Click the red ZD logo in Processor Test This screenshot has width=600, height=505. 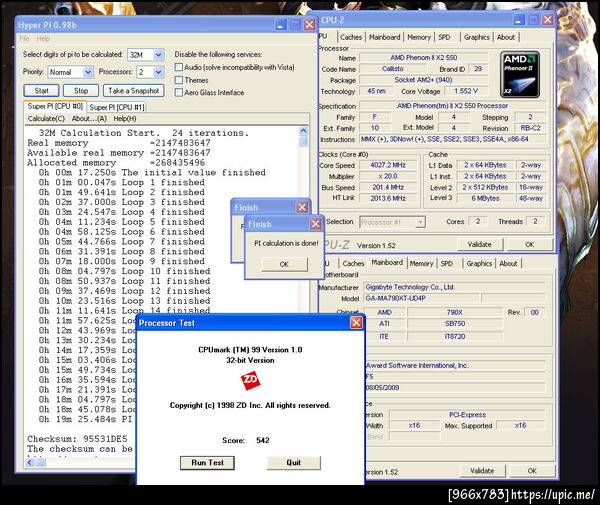click(x=250, y=381)
